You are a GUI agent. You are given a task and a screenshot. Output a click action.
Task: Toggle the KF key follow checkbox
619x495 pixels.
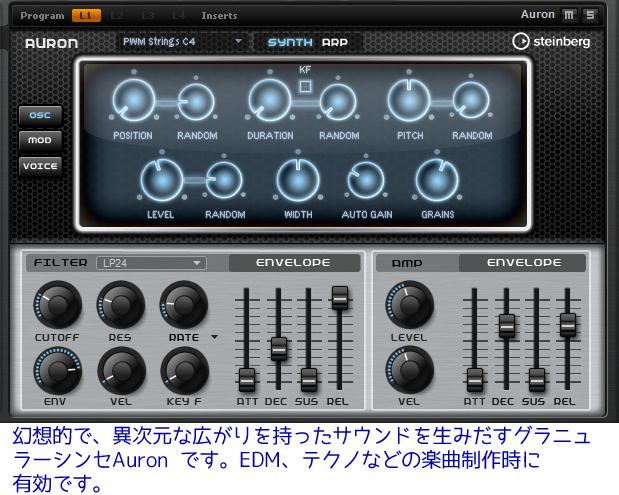point(305,86)
